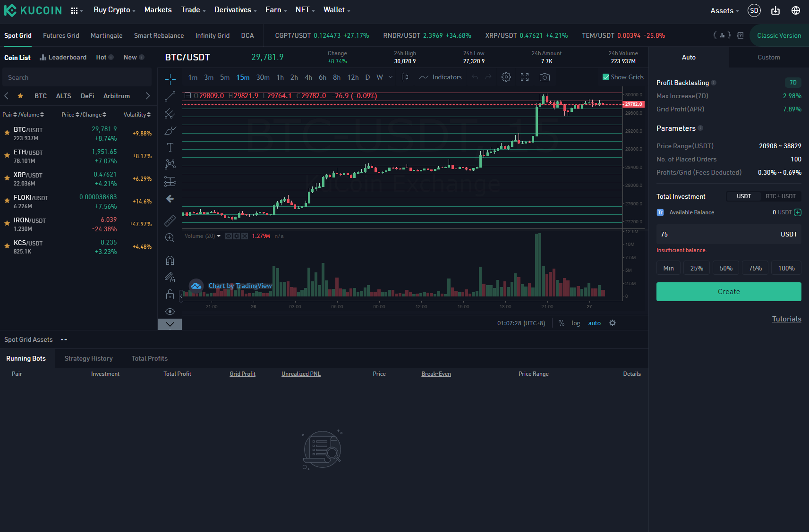Open the KuCoin apps grid menu
Image resolution: width=809 pixels, height=532 pixels.
pyautogui.click(x=76, y=10)
